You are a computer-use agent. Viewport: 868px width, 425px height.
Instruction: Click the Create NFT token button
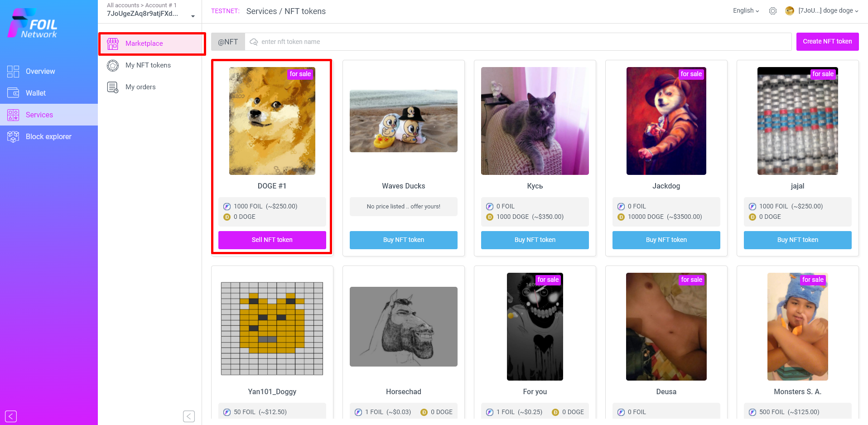point(827,42)
